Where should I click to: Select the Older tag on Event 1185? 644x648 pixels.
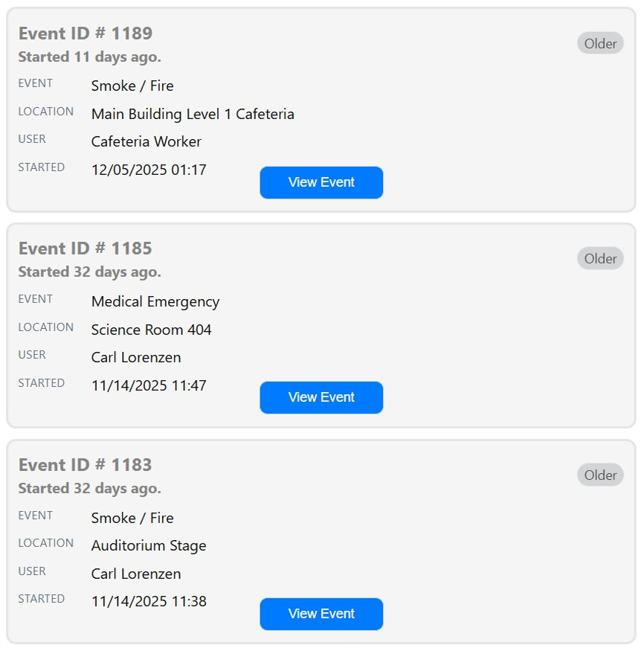click(600, 259)
